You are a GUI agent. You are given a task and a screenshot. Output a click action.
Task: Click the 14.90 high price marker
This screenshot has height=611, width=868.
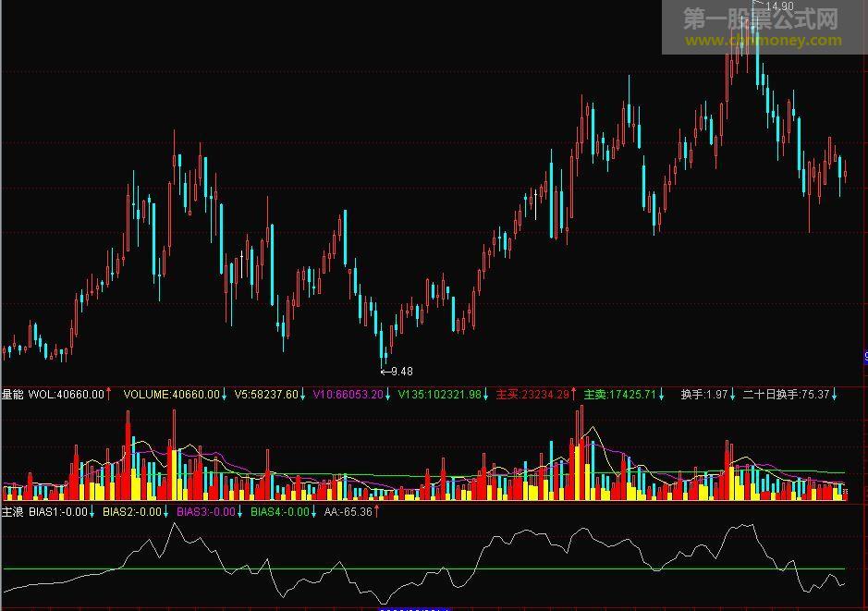(781, 6)
